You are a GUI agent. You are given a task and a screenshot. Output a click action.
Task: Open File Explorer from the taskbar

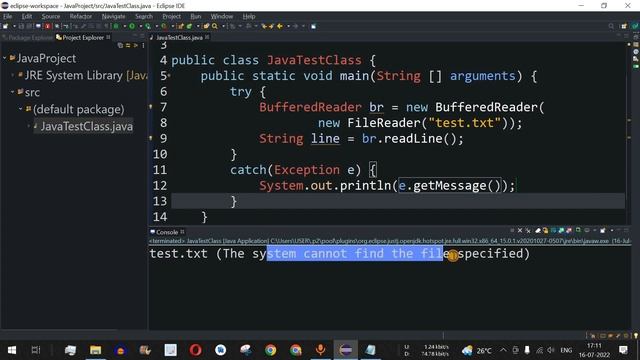point(96,350)
